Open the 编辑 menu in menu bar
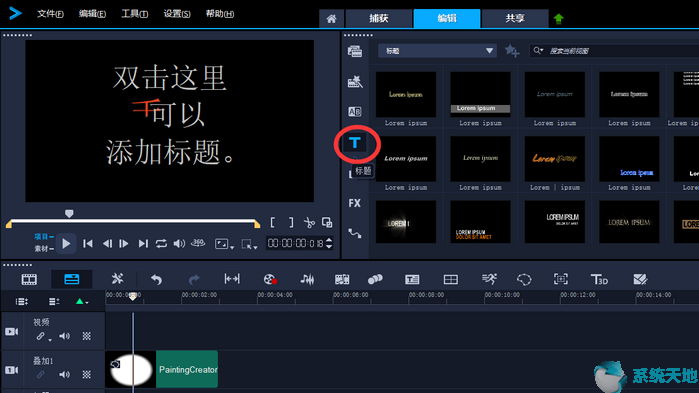Screen dimensions: 699x393 point(92,14)
